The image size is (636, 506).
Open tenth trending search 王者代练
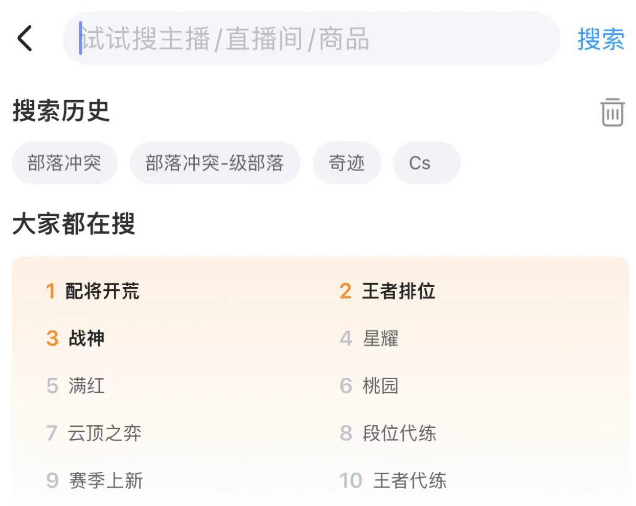(409, 480)
